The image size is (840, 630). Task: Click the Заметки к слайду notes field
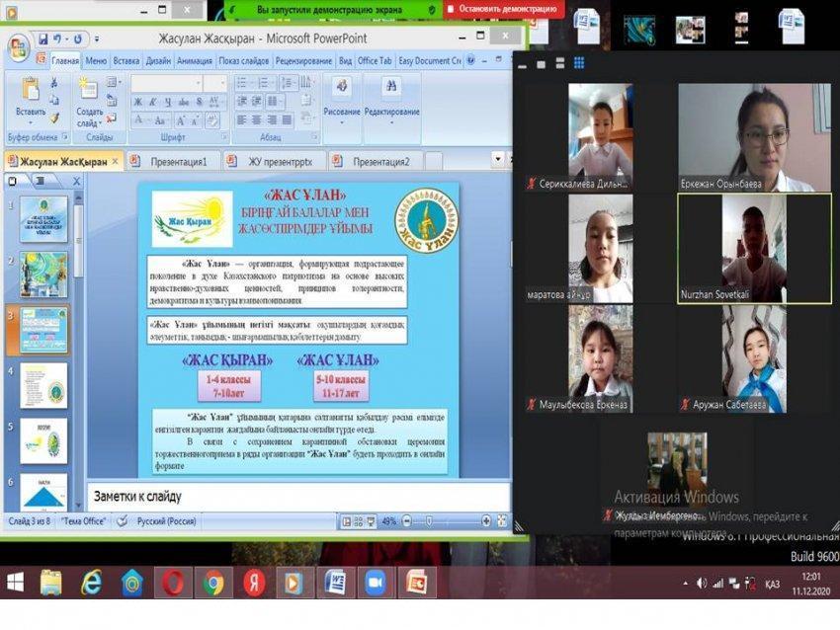coord(298,497)
